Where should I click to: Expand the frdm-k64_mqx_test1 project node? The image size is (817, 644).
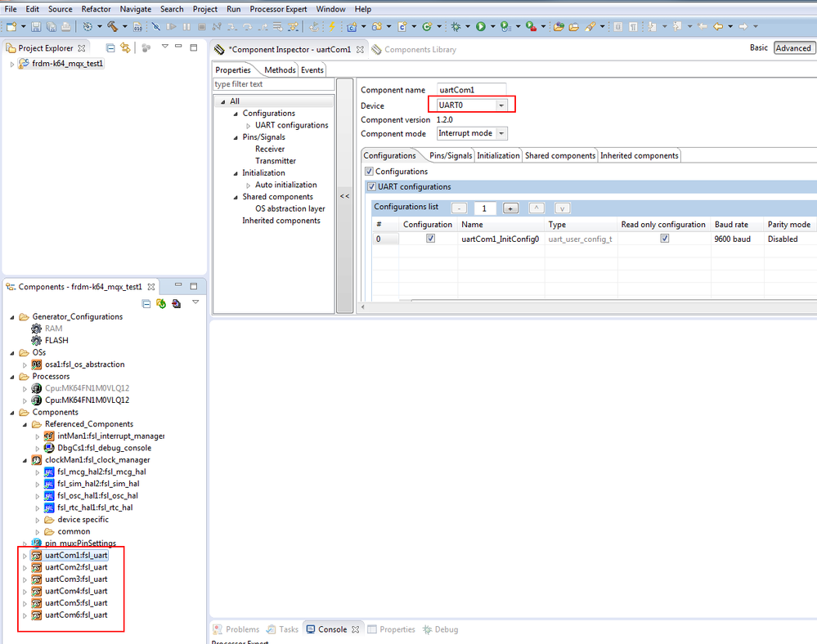tap(12, 64)
